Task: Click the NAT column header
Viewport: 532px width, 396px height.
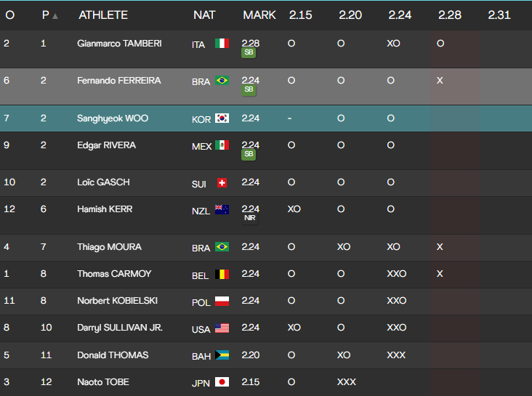Action: 204,15
